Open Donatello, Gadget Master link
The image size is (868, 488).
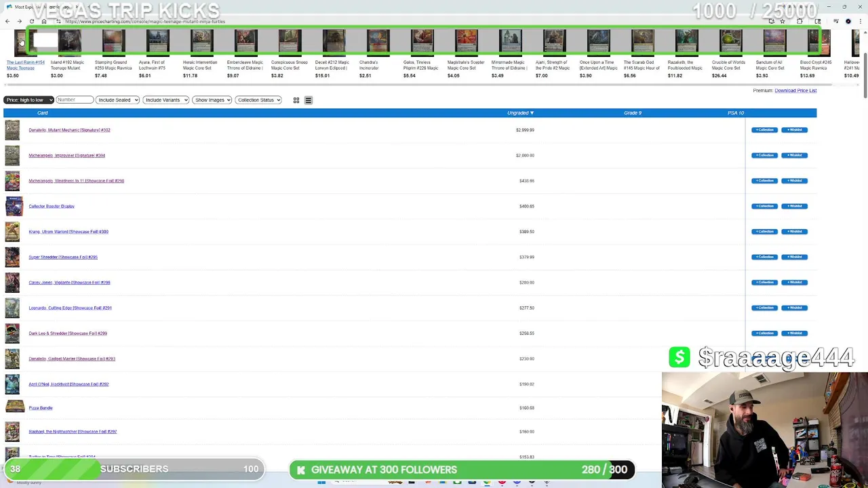click(72, 359)
